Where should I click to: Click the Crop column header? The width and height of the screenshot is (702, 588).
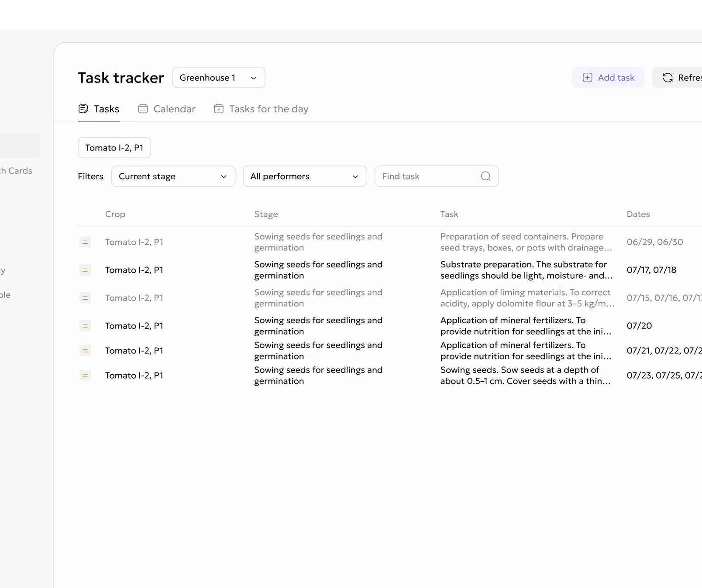pos(115,214)
